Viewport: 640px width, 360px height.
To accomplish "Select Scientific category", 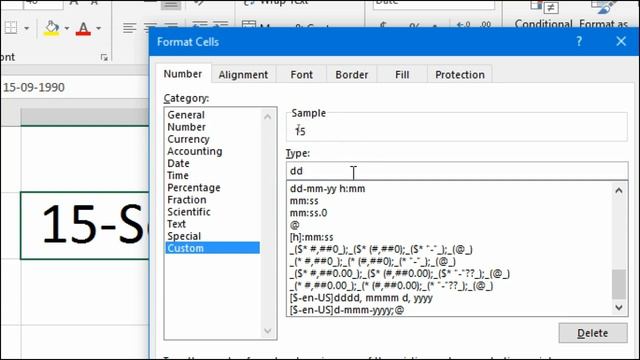I will (x=213, y=212).
